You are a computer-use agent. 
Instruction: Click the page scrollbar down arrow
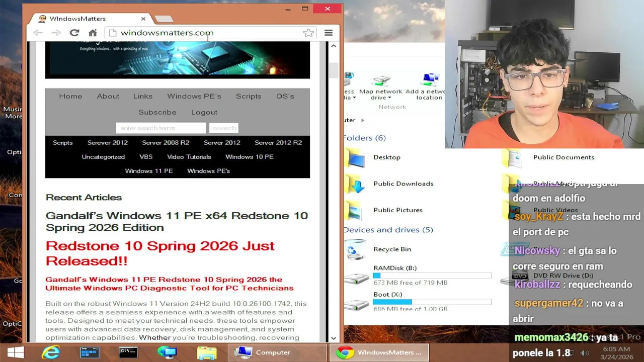click(x=334, y=338)
